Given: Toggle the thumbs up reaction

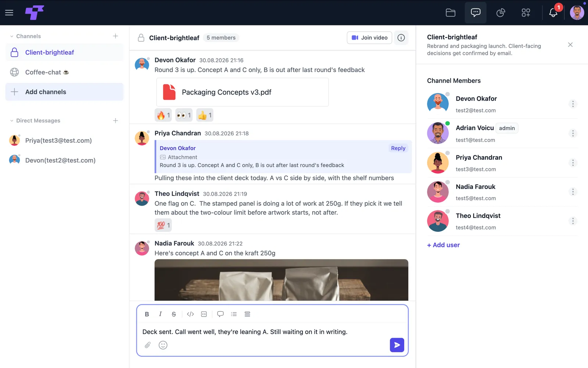Looking at the screenshot, I should [205, 115].
